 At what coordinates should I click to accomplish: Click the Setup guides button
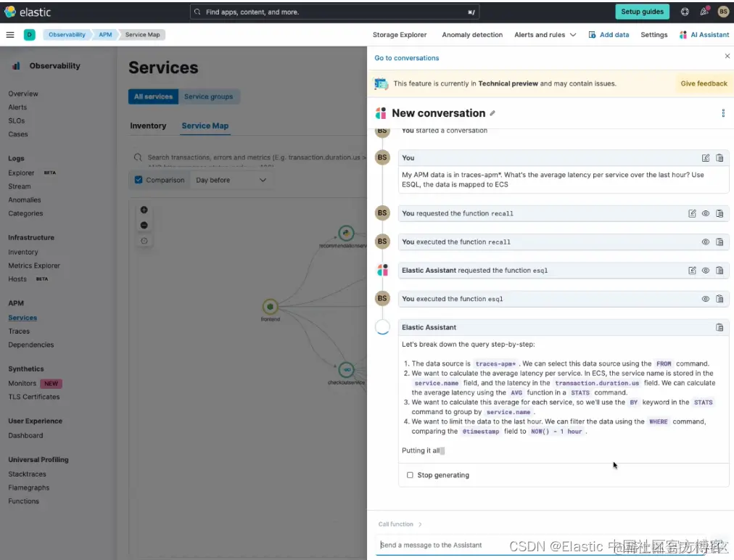point(643,12)
